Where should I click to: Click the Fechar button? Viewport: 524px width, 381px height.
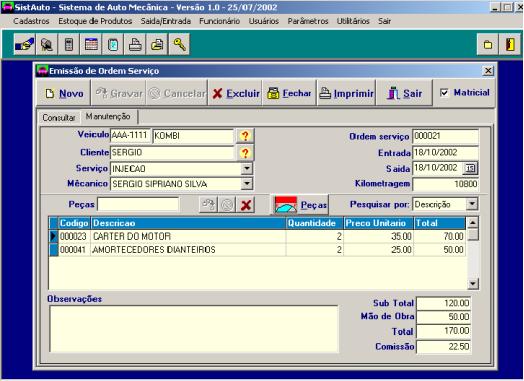289,93
